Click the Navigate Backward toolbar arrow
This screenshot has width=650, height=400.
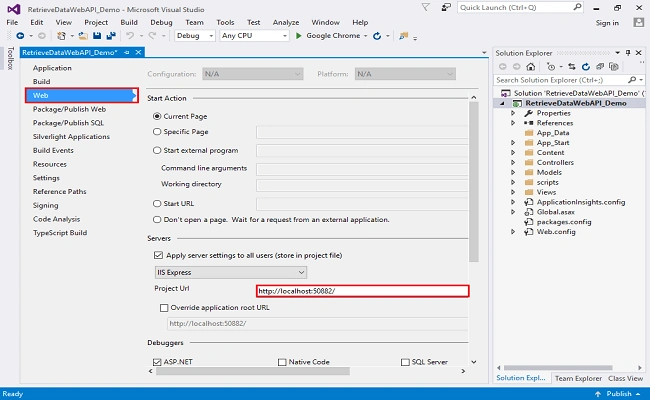[20, 36]
